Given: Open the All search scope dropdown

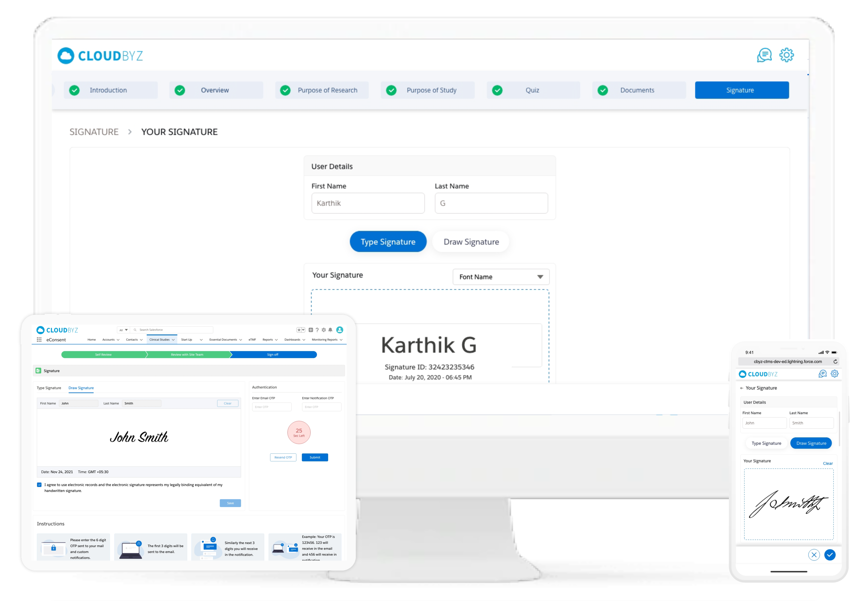Looking at the screenshot, I should [123, 330].
